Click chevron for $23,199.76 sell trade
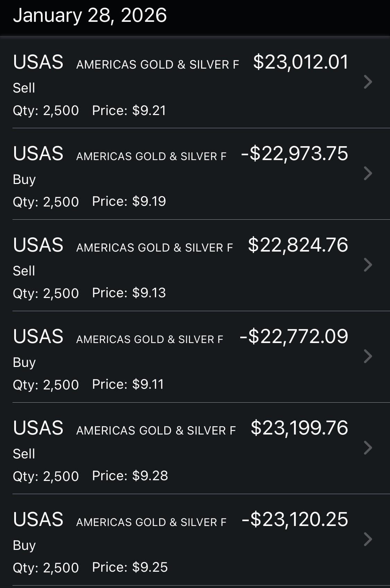The height and width of the screenshot is (588, 390). [368, 448]
